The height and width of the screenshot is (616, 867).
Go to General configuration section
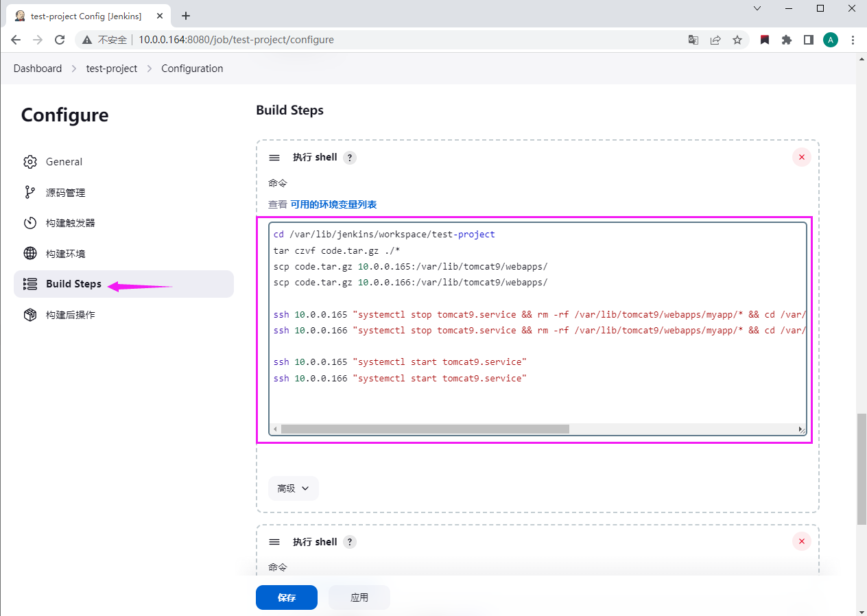[x=123, y=162]
